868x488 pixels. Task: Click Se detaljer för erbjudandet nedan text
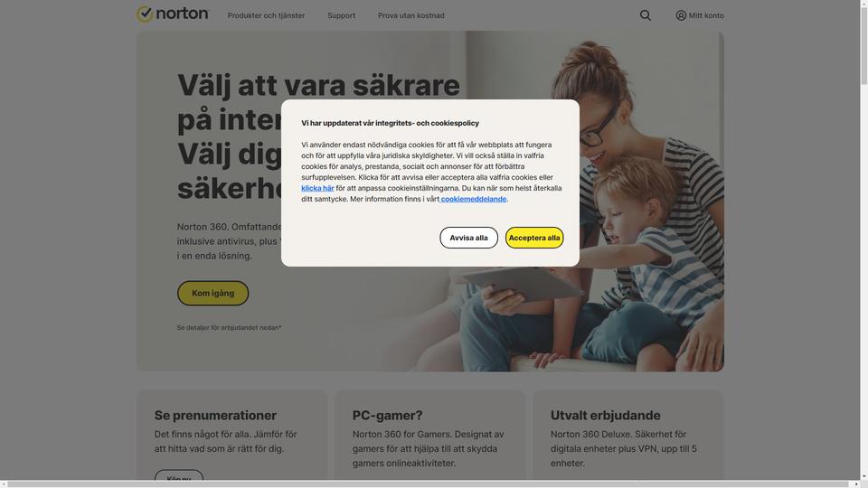click(229, 327)
